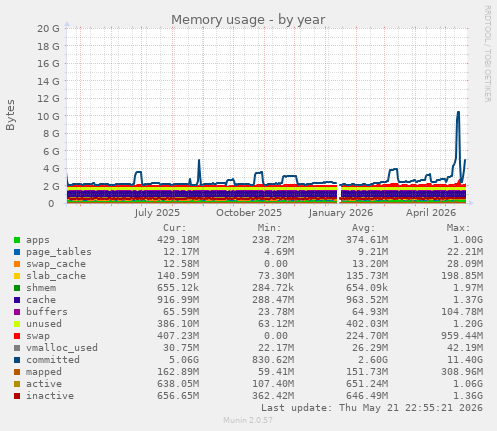Click the '10 G' y-axis label

(48, 116)
